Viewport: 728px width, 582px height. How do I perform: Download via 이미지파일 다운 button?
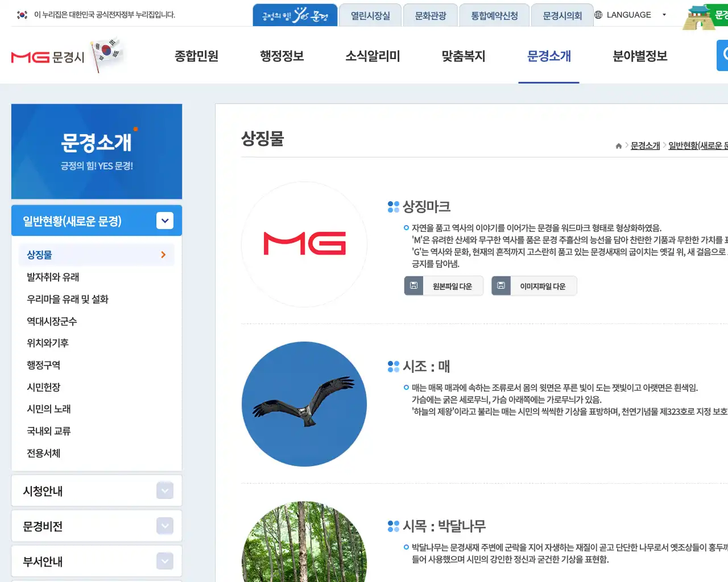534,286
